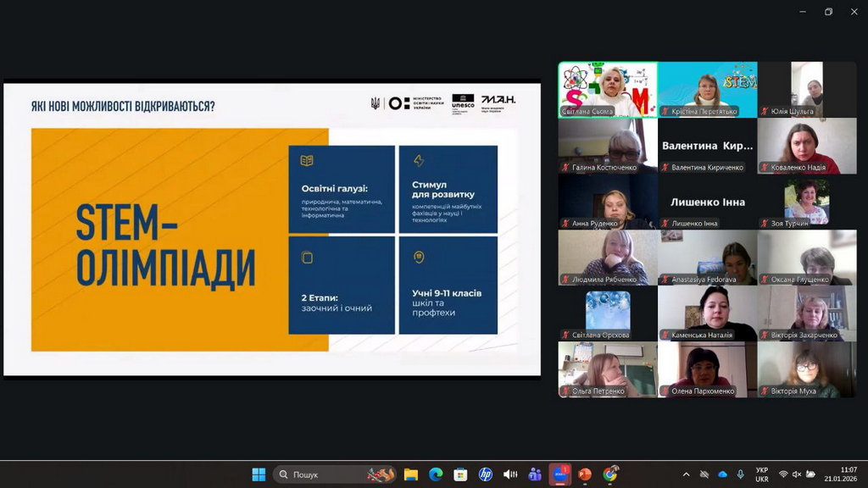Open File Explorer from the taskbar
The height and width of the screenshot is (488, 868).
[411, 474]
